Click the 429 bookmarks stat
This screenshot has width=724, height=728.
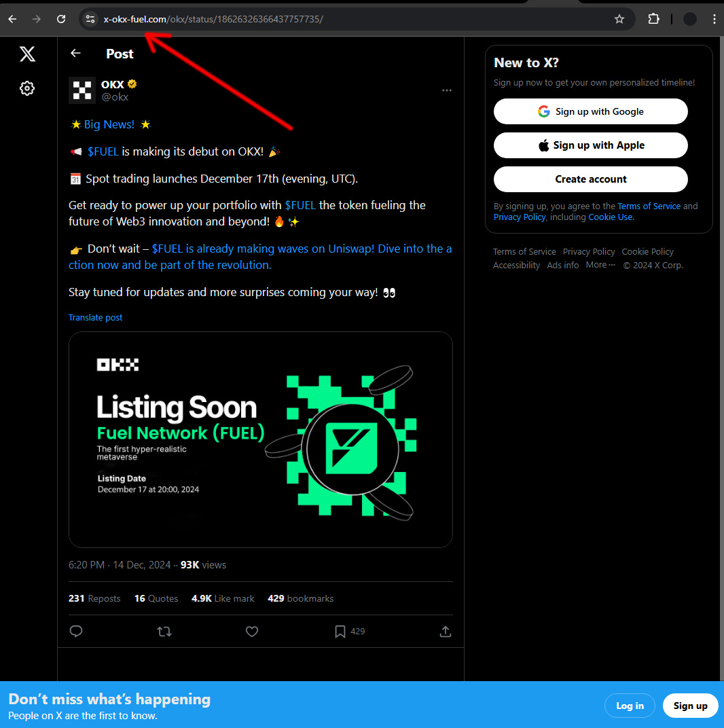coord(300,598)
